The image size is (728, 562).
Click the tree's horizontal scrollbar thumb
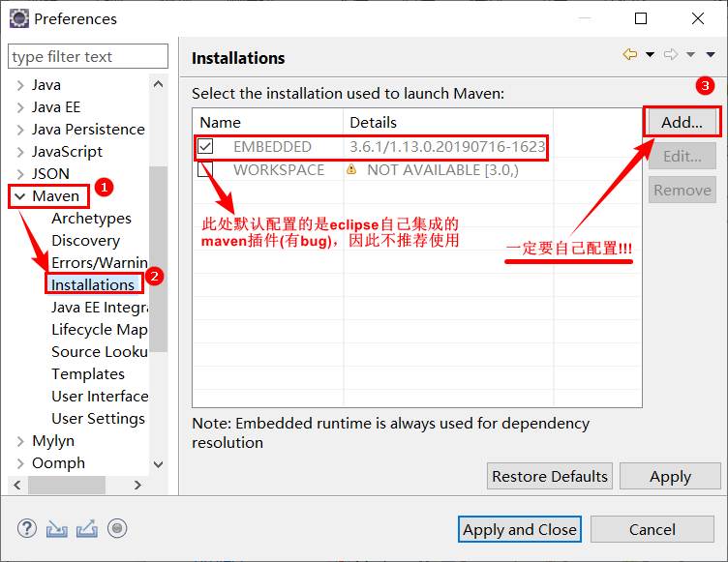point(67,485)
